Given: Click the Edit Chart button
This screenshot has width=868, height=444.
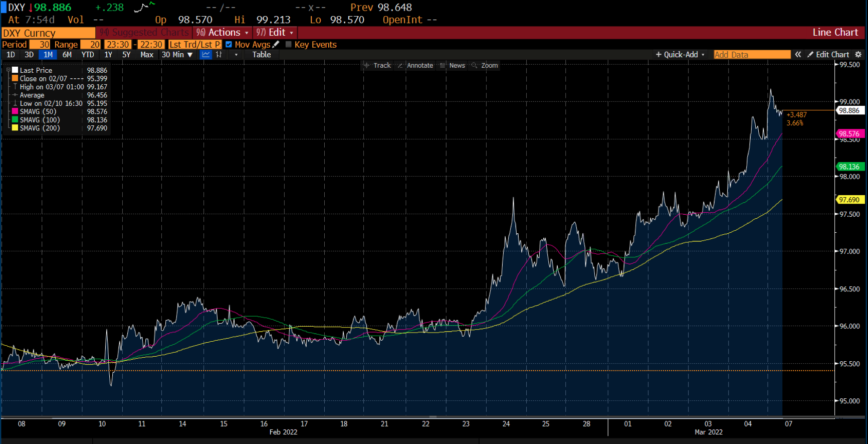Looking at the screenshot, I should 828,55.
